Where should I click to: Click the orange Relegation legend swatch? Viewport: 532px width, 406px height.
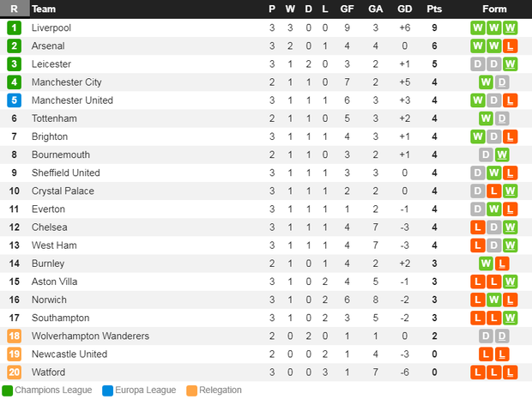coord(191,391)
